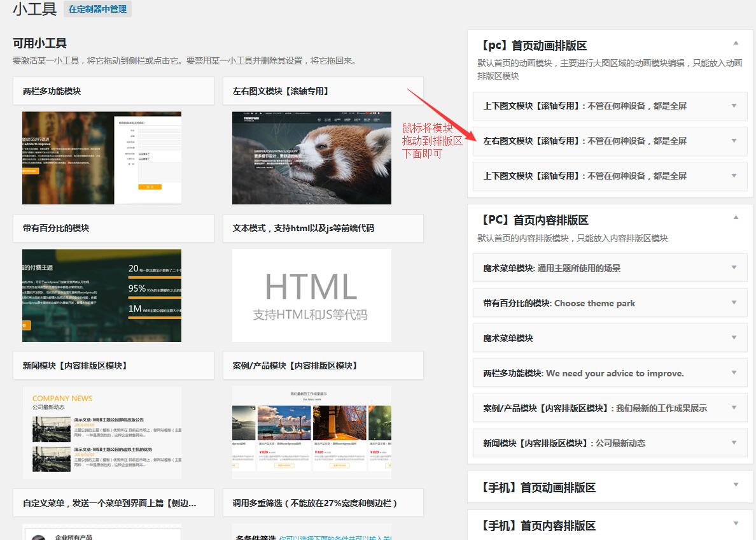Expand 案例/产品模块: 我们最新的工作成果展示 widget arrow
Screen dimensions: 756x540
tap(734, 408)
